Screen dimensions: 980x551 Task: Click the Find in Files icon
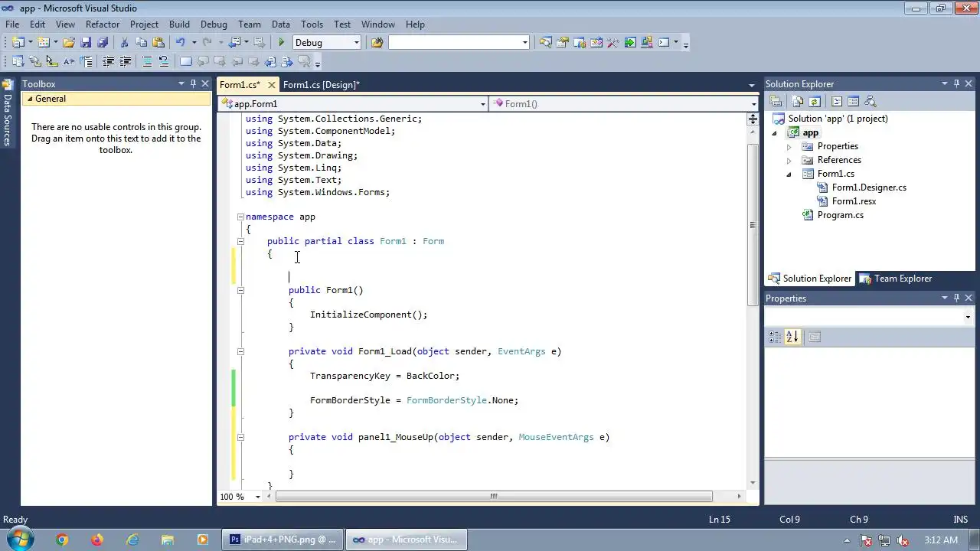377,42
